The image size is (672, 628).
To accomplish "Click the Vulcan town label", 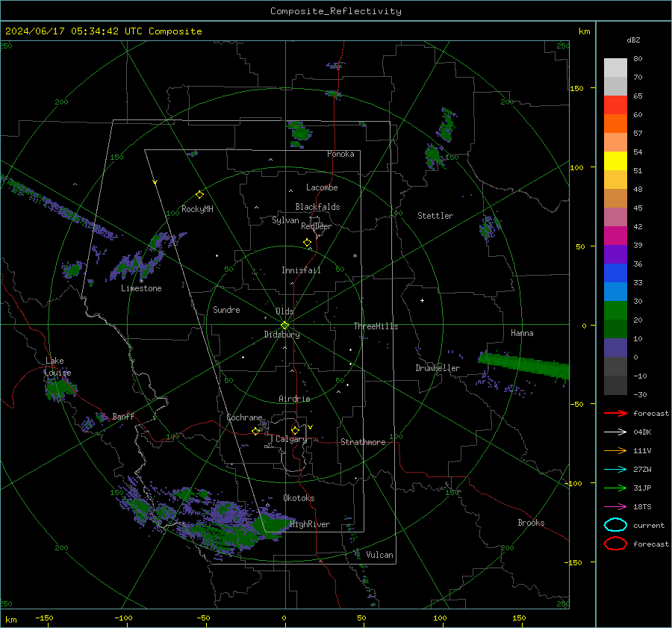I will coord(379,555).
